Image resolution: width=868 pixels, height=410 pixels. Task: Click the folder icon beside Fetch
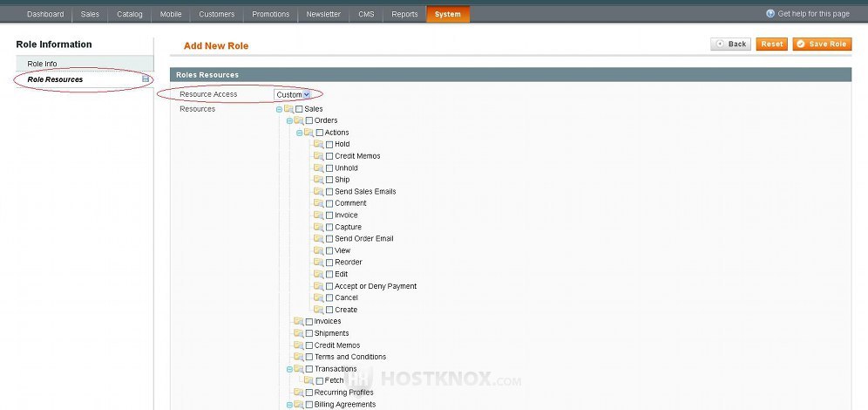309,380
